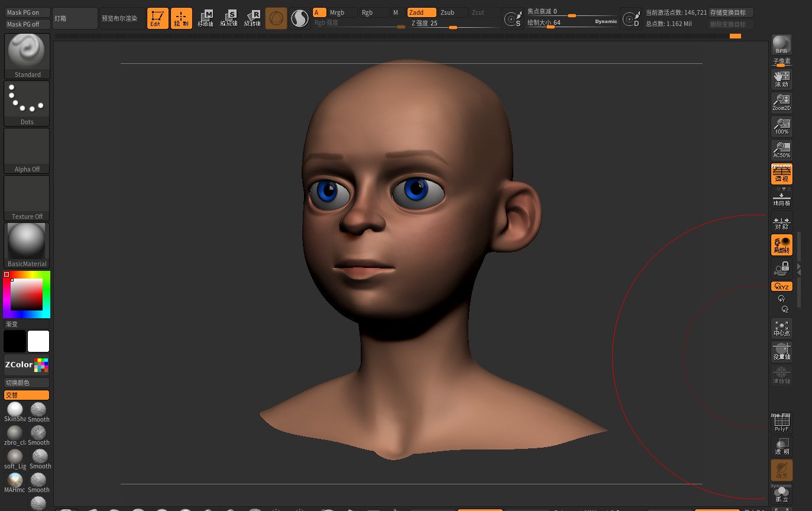Toggle Dynamic draw size label
Viewport: 812px width, 511px height.
tap(606, 22)
